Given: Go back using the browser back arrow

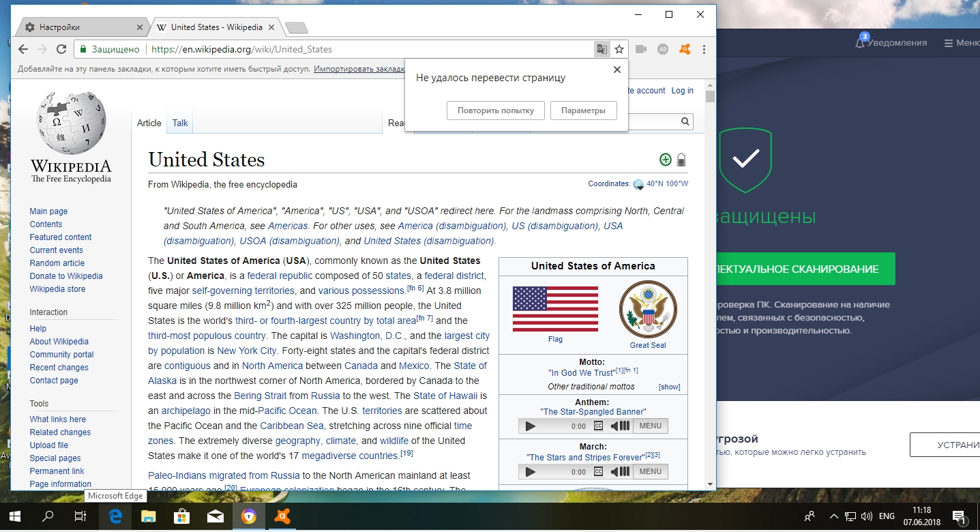Looking at the screenshot, I should [23, 49].
